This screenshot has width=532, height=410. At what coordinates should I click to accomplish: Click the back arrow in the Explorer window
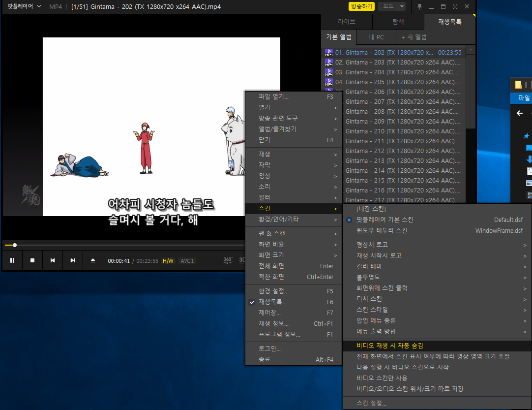tap(519, 113)
